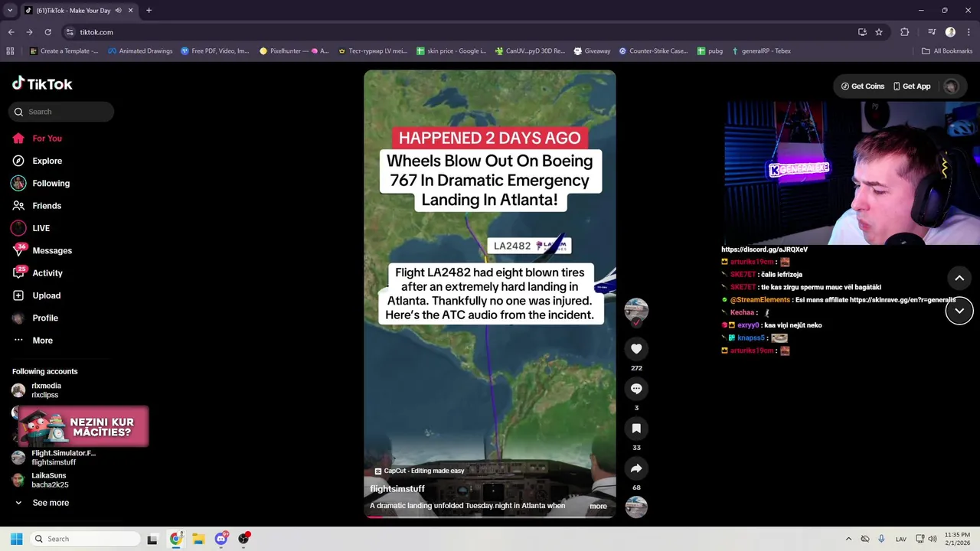Viewport: 980px width, 551px height.
Task: Open the tab search dropdown
Action: click(x=10, y=11)
